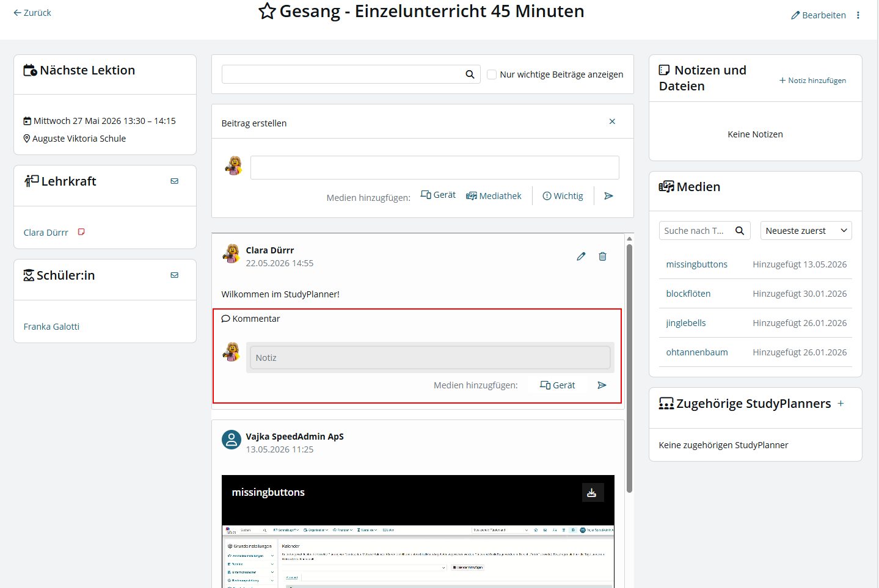Click Clara Dürrr's avatar on the post
The width and height of the screenshot is (879, 588).
pyautogui.click(x=232, y=253)
